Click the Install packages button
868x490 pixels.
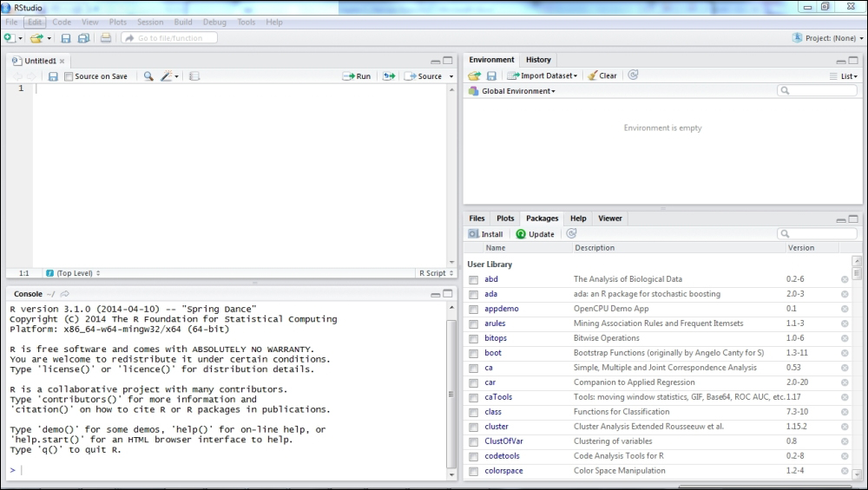click(x=485, y=234)
